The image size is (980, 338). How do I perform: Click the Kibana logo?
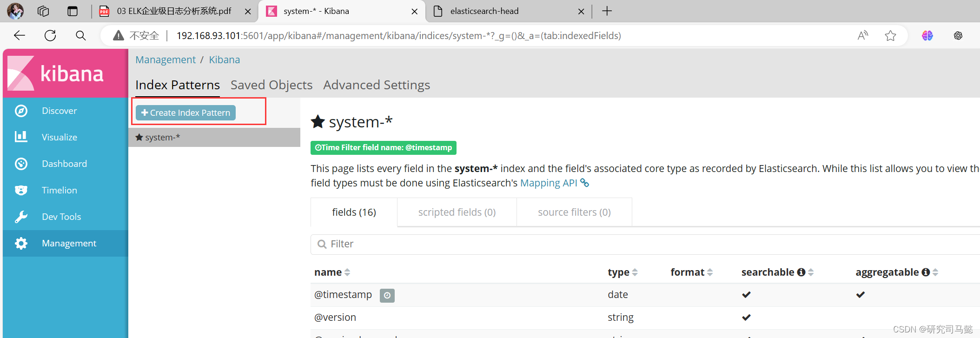coord(66,73)
